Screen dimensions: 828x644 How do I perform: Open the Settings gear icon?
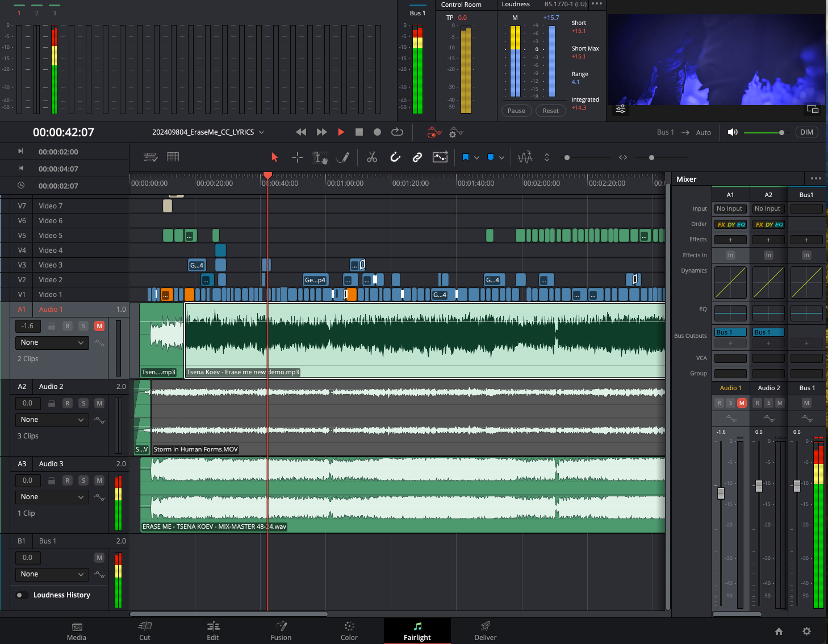(806, 631)
